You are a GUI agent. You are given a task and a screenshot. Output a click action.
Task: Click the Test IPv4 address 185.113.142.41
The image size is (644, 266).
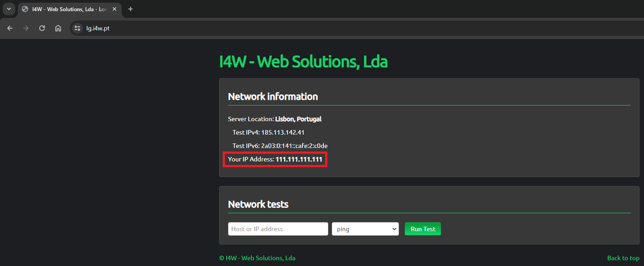[x=283, y=132]
